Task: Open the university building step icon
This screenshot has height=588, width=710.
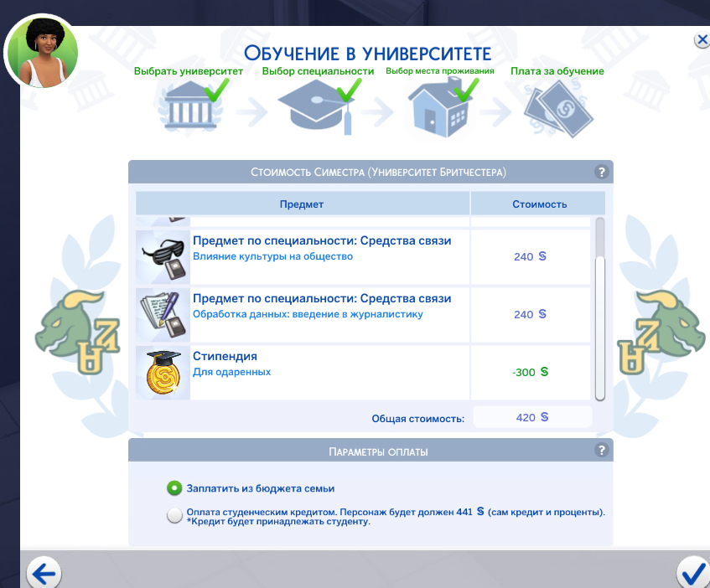Action: [x=190, y=106]
